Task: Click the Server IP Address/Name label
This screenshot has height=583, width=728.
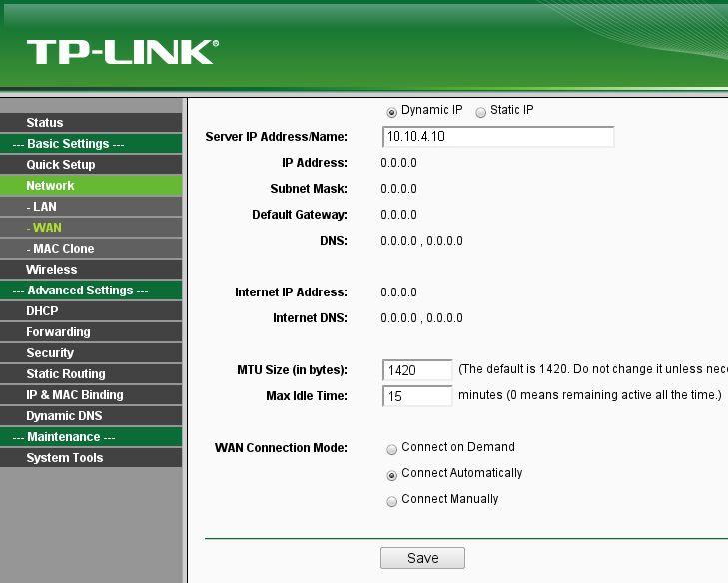Action: (x=277, y=137)
